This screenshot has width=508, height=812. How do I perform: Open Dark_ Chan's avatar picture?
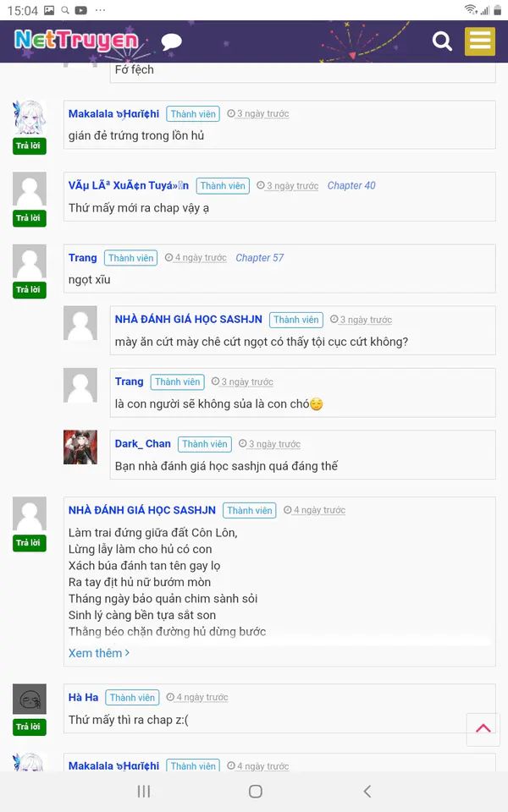click(80, 447)
